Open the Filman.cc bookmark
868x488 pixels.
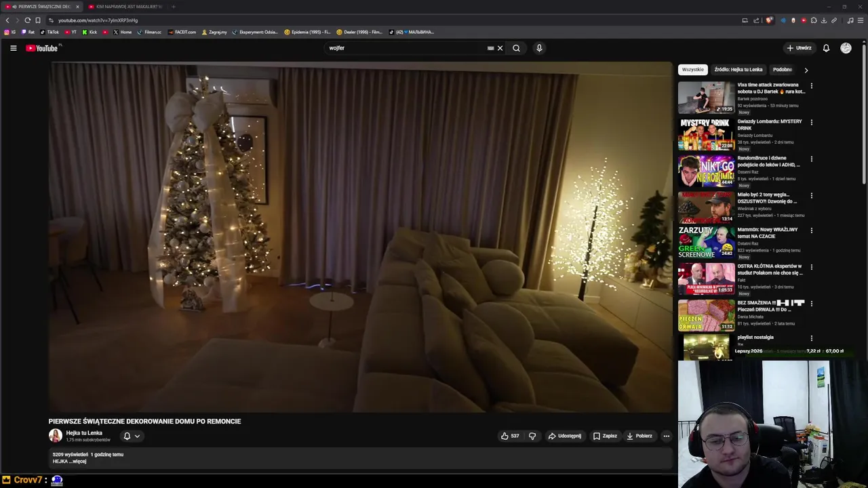tap(149, 32)
